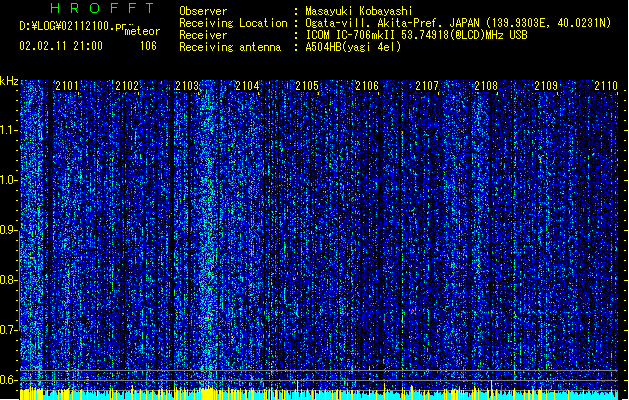Click the 1.0 kHz frequency tick label

9,180
